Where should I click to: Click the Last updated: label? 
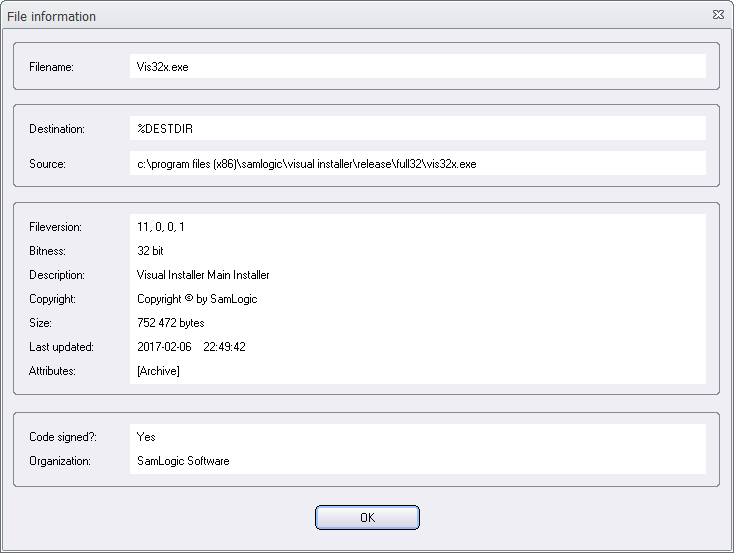61,347
